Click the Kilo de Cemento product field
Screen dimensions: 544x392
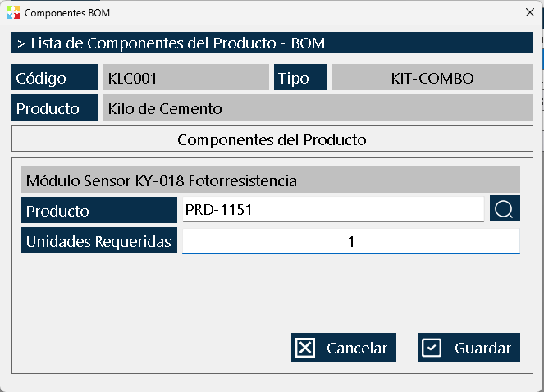[318, 108]
